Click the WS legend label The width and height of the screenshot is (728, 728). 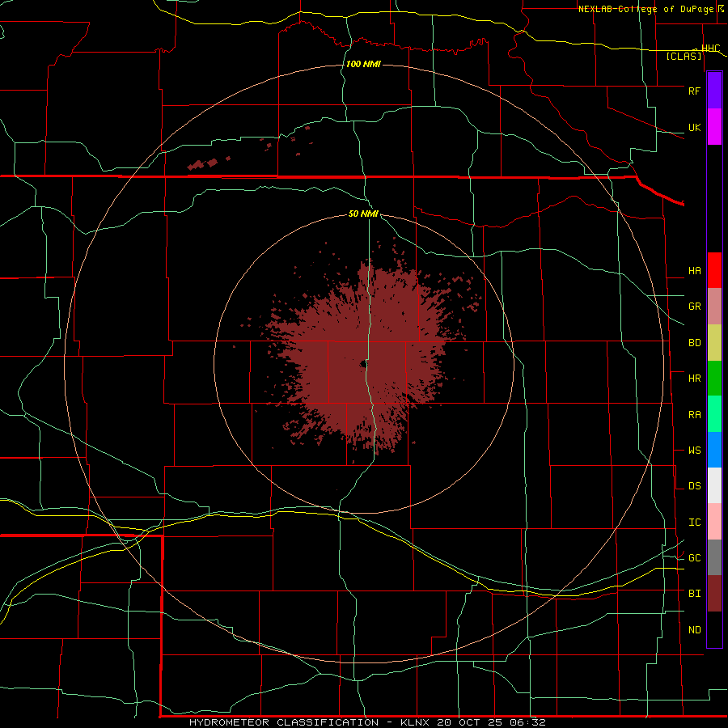tap(694, 451)
